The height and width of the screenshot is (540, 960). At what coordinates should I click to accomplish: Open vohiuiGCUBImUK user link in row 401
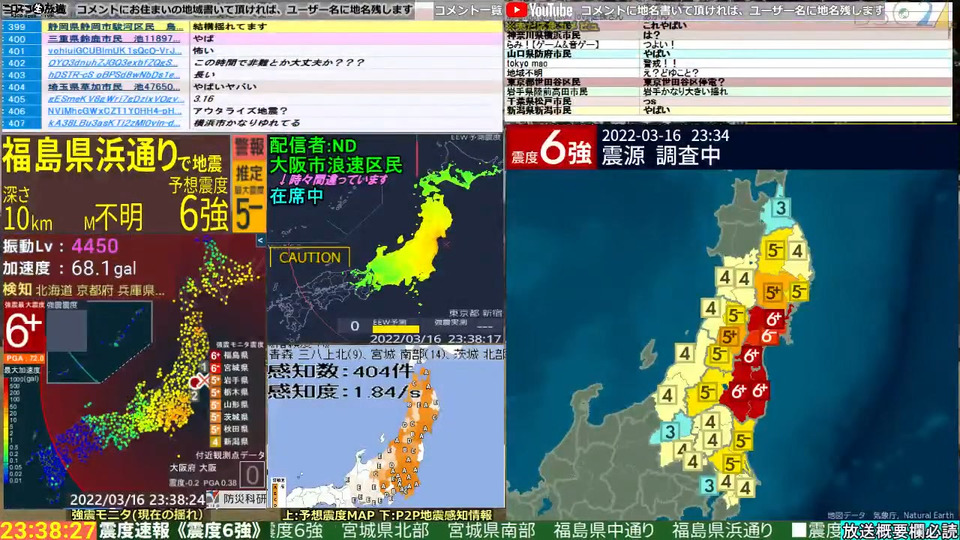(115, 51)
